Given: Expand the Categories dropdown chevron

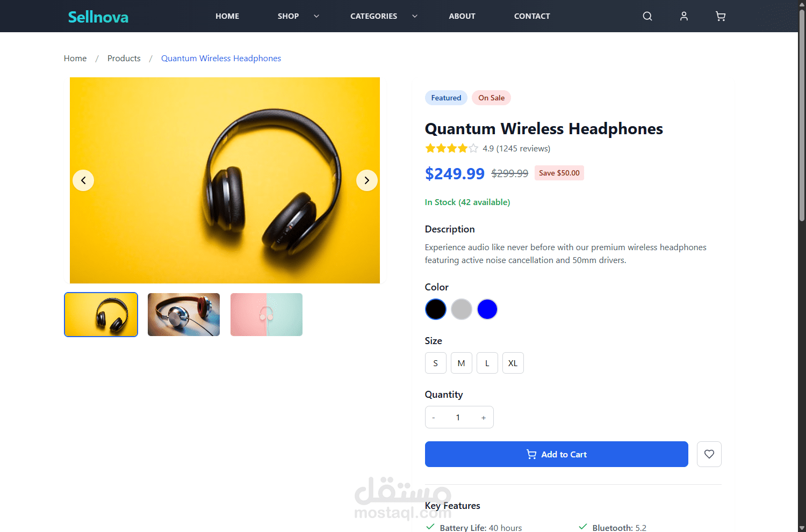Looking at the screenshot, I should (415, 16).
